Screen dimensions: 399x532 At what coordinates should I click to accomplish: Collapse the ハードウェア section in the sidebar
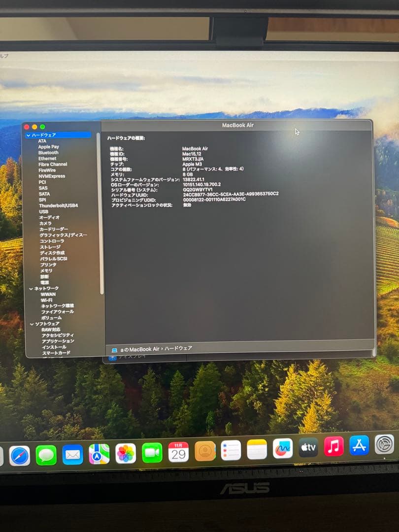pyautogui.click(x=28, y=134)
